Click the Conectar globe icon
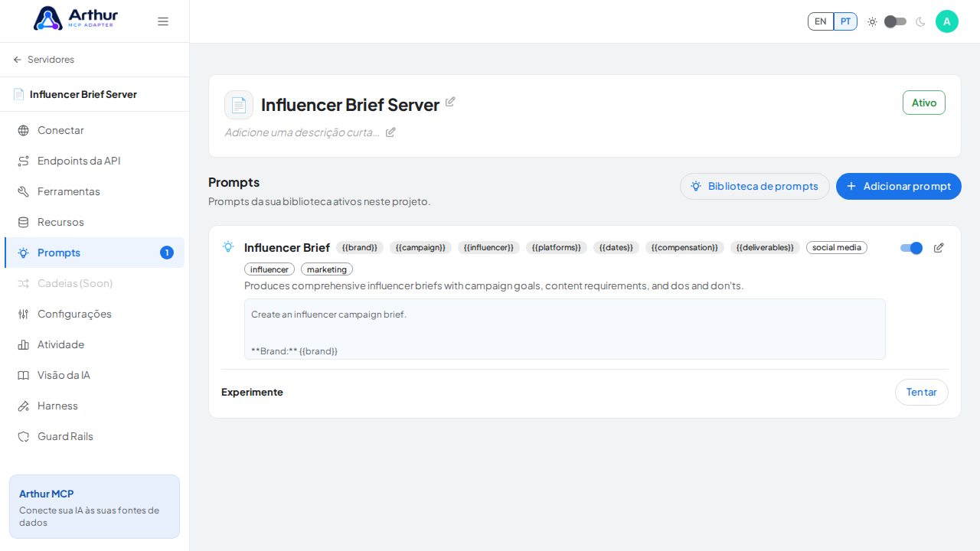The width and height of the screenshot is (980, 551). (23, 130)
